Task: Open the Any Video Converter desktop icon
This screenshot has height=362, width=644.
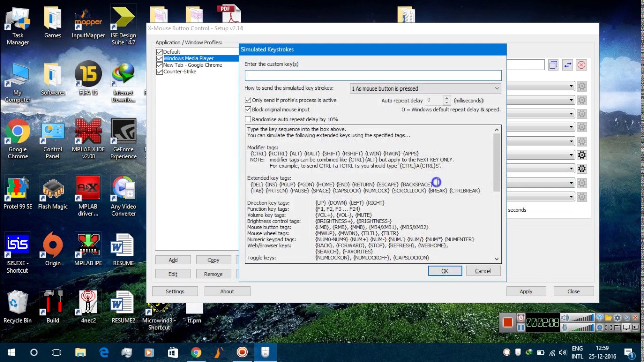Action: coord(123,197)
